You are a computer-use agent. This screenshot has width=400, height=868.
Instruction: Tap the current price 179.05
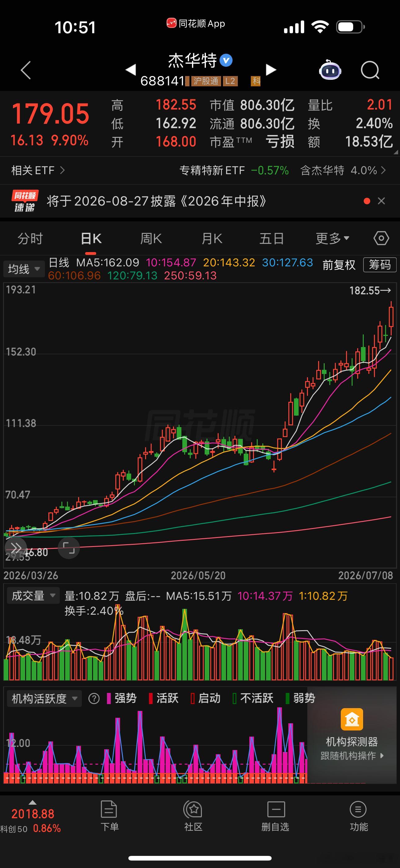point(51,114)
